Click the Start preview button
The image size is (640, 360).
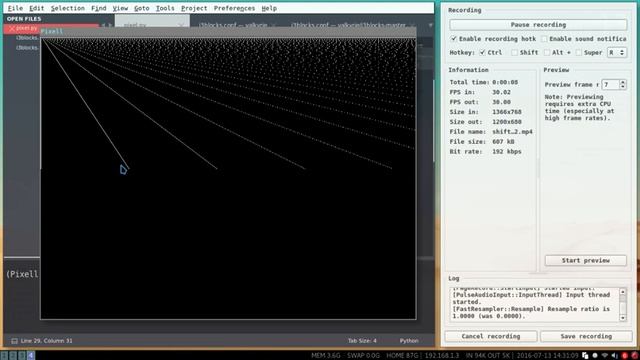[585, 260]
